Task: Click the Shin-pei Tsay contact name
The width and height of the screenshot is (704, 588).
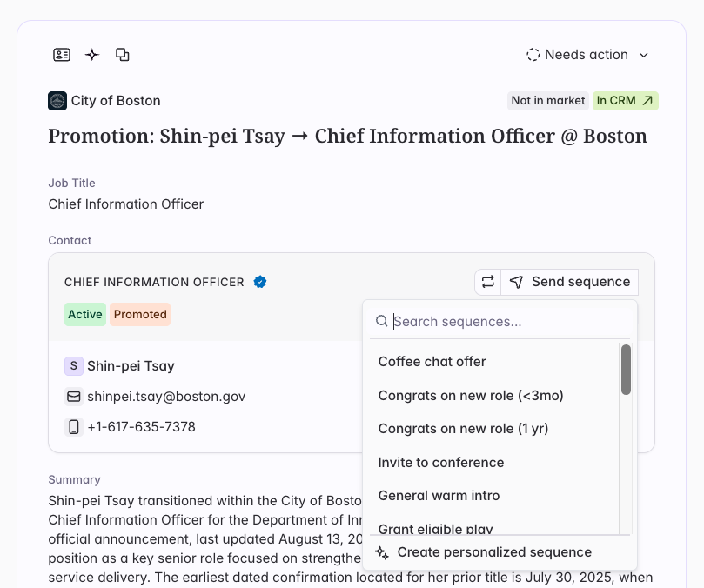Action: pyautogui.click(x=131, y=366)
